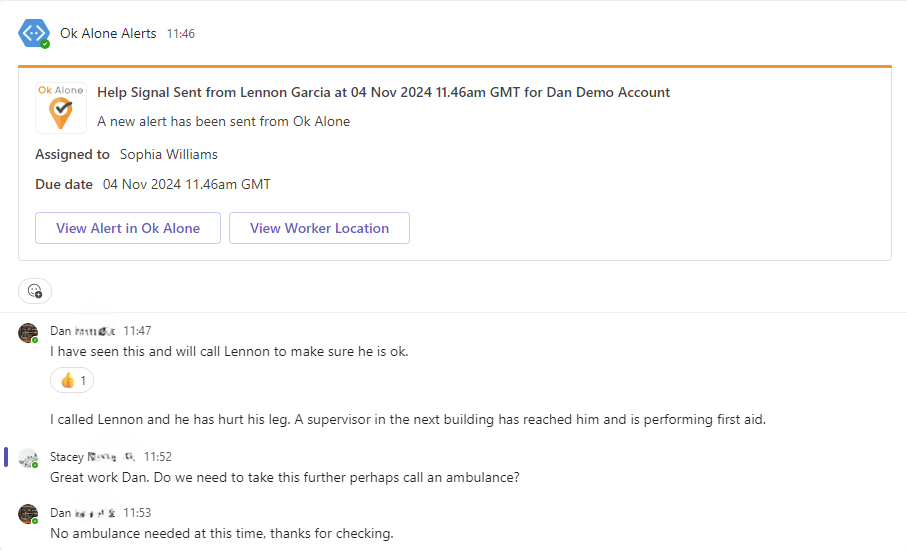Screen dimensions: 907x550
Task: Click the Ok Alone logo in alert card
Action: point(61,108)
